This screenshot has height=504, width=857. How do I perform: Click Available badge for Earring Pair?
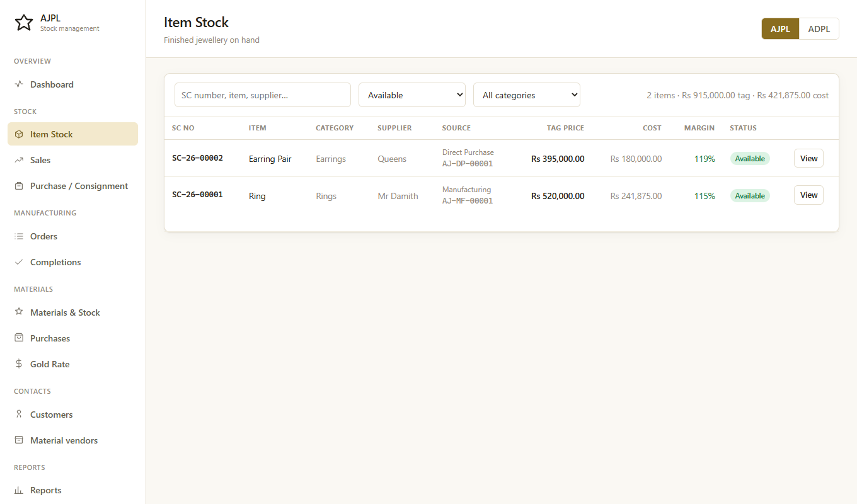pos(750,159)
